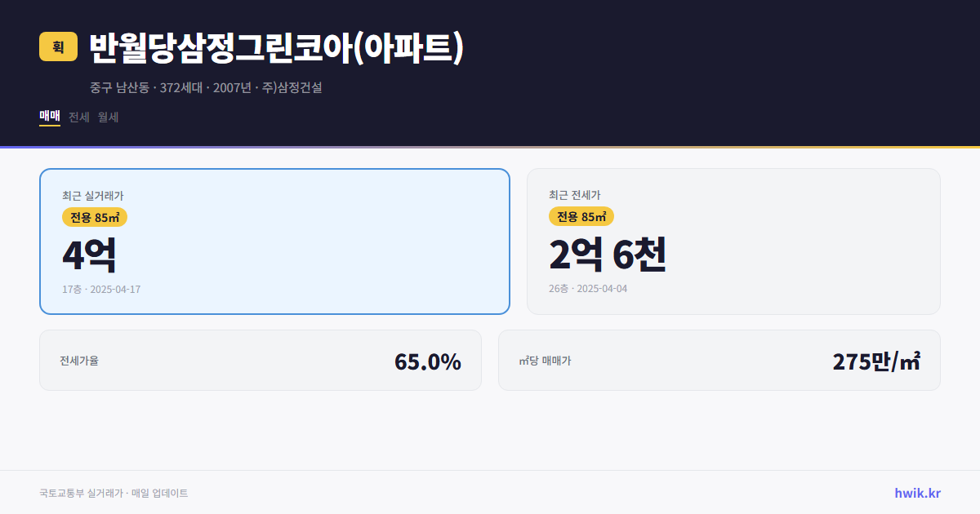The width and height of the screenshot is (980, 514).
Task: Switch to the 전세 tab
Action: (79, 117)
